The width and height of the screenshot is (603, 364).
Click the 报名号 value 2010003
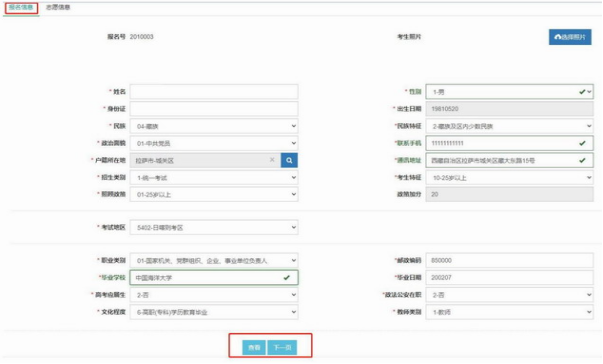[x=142, y=37]
